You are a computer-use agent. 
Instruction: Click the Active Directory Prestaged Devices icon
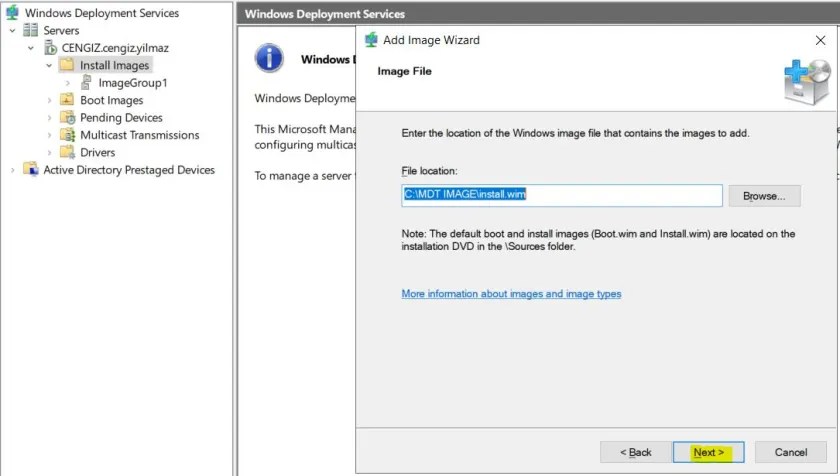(31, 169)
